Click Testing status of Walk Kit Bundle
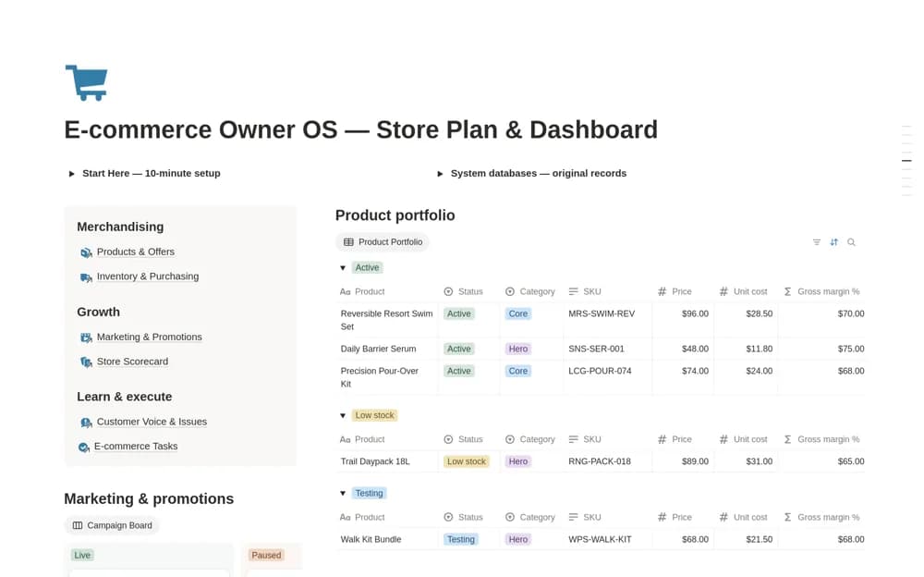This screenshot has width=924, height=577. (460, 540)
